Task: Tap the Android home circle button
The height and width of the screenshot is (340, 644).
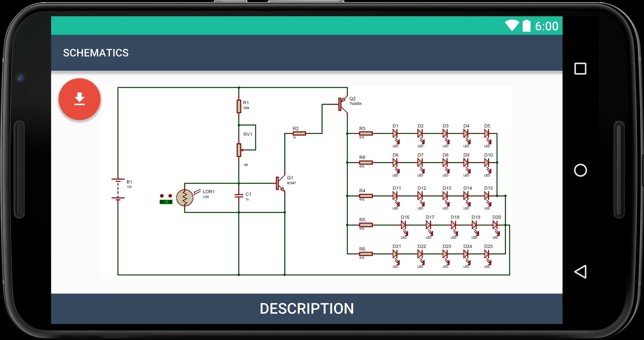Action: (580, 170)
